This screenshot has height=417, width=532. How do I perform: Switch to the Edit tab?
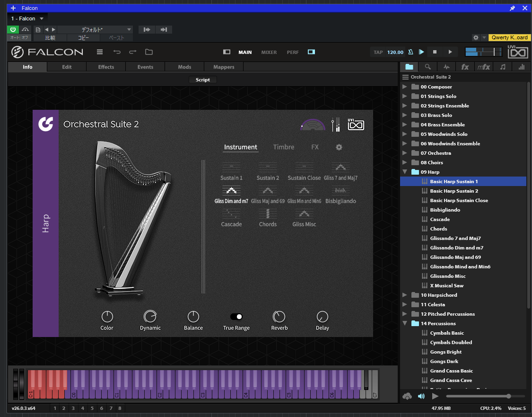67,67
